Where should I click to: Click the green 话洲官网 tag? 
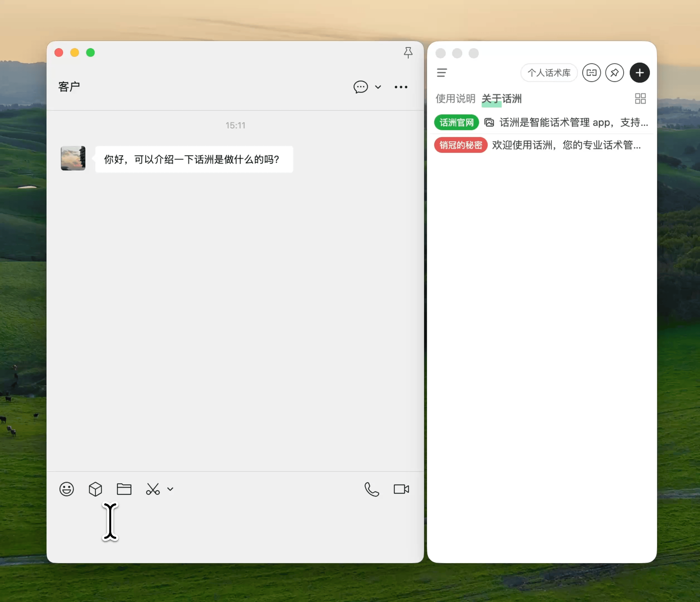point(456,122)
